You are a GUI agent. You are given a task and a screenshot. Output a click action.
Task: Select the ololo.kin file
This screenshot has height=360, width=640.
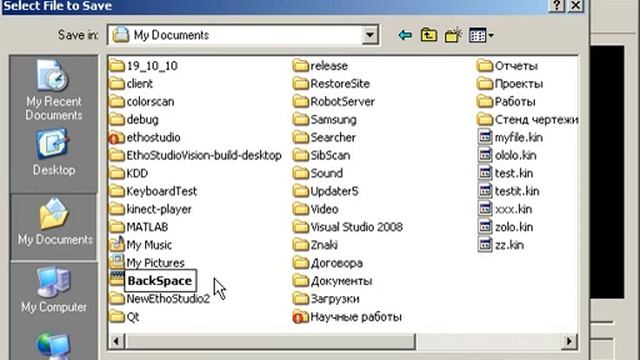[507, 156]
